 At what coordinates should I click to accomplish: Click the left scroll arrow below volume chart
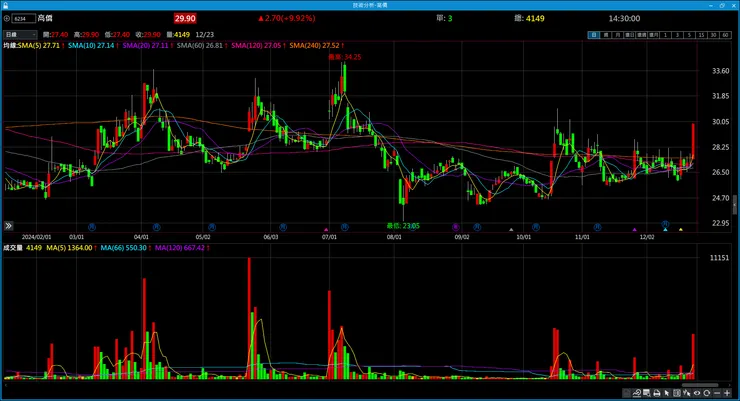(5, 385)
